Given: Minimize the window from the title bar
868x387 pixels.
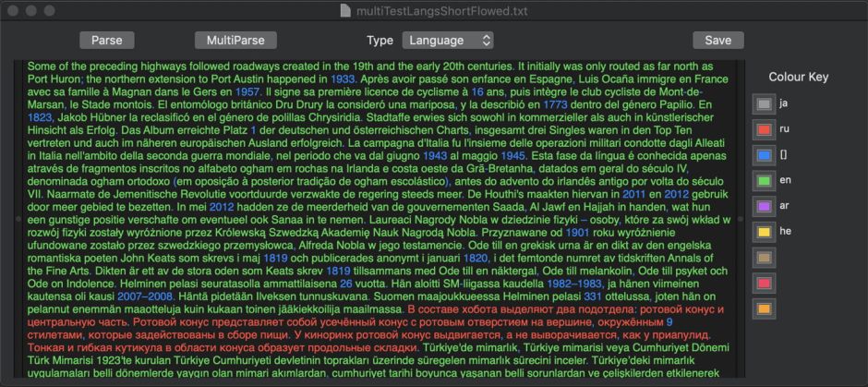Looking at the screenshot, I should (x=30, y=10).
